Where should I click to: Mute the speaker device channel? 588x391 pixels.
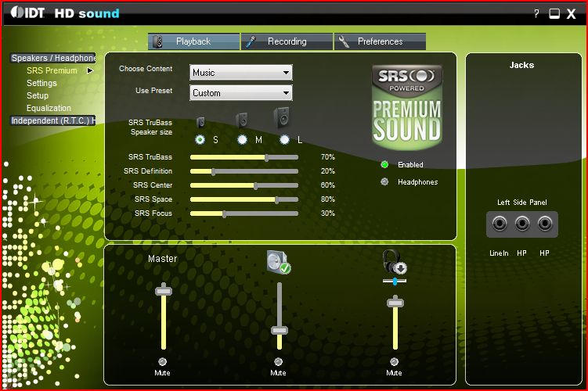click(278, 362)
